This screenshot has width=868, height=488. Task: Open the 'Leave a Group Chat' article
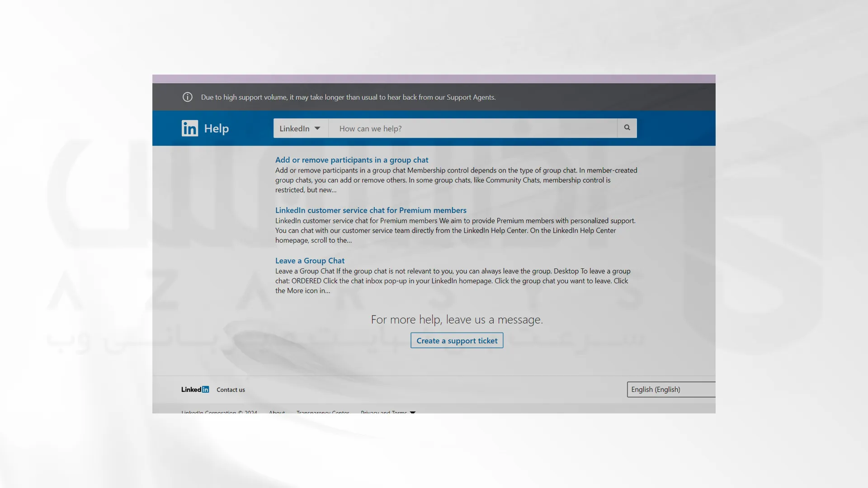(310, 261)
